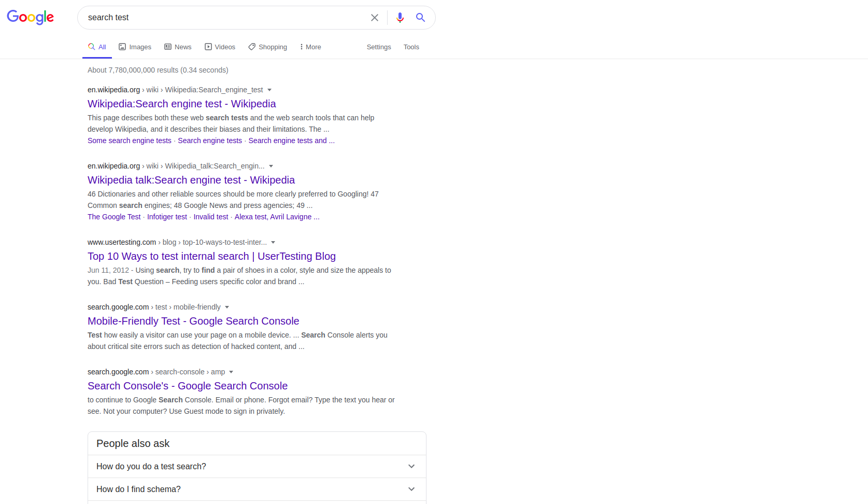
Task: Submit search using magnifying glass icon
Action: [420, 18]
